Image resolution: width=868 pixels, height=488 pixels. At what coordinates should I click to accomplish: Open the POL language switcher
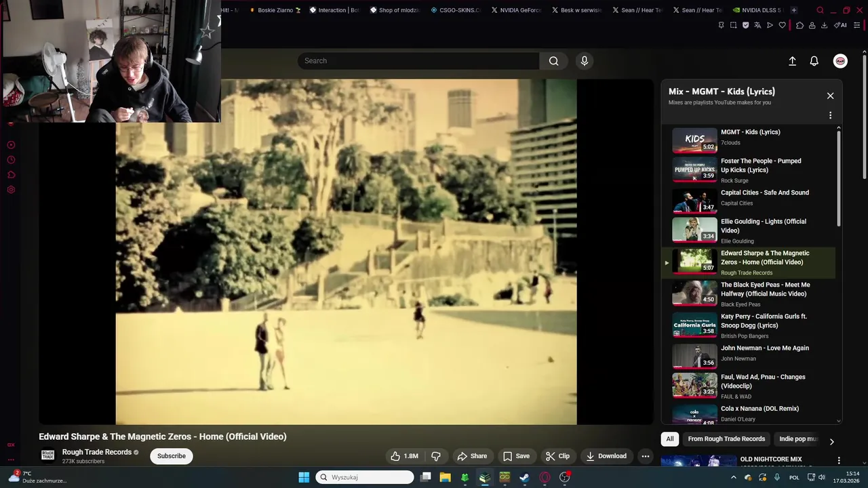(x=794, y=477)
